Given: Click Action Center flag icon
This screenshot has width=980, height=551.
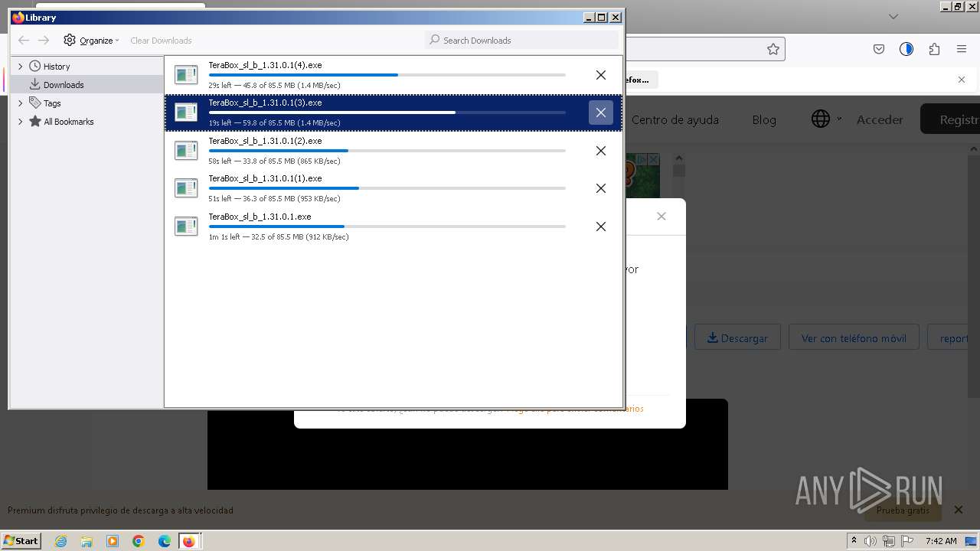Looking at the screenshot, I should (x=906, y=541).
